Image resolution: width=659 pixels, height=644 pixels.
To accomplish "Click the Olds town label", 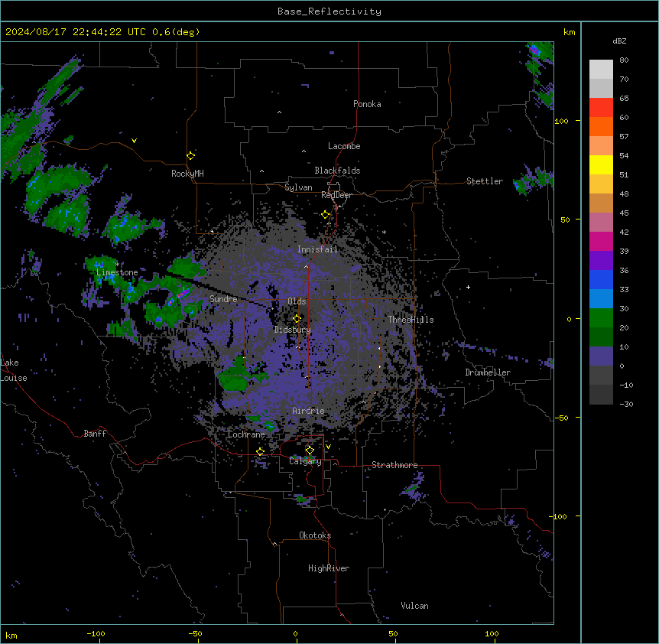I will [x=297, y=301].
